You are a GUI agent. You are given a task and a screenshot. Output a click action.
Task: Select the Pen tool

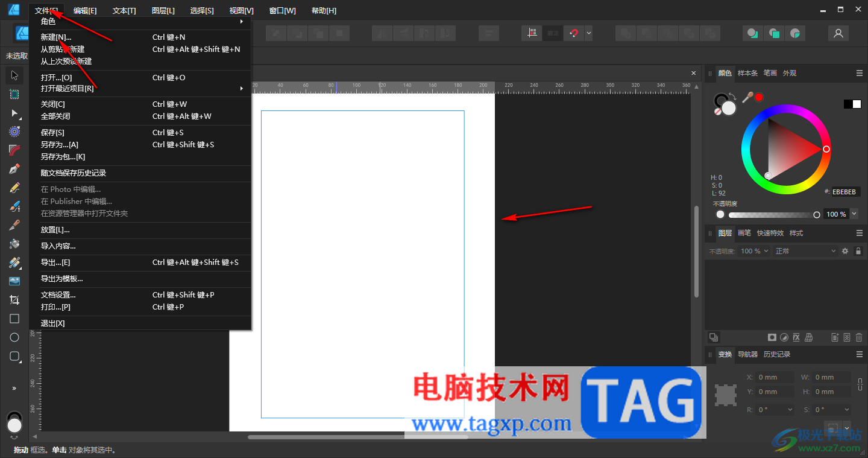(14, 169)
